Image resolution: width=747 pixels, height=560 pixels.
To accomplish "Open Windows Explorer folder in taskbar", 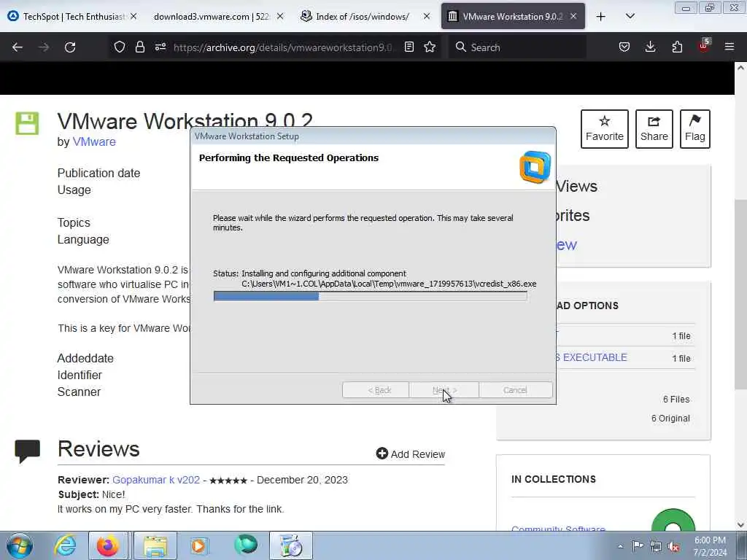I will pos(155,545).
